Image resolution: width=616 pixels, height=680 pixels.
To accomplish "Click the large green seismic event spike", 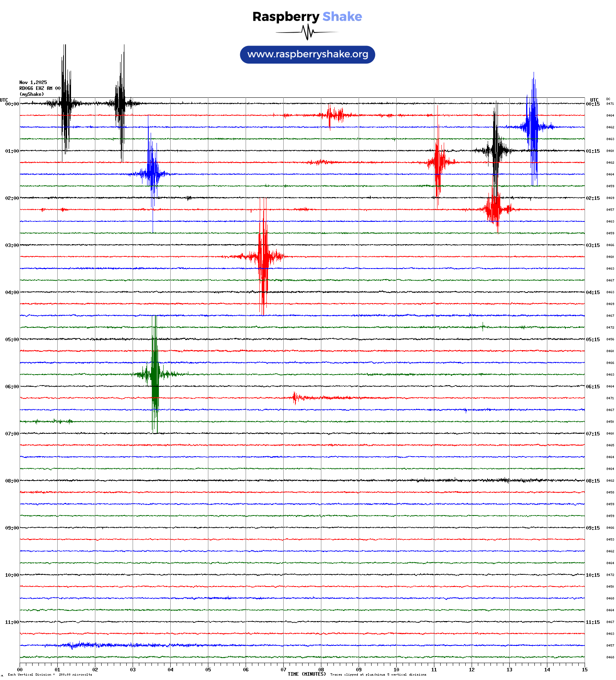I will tap(155, 374).
